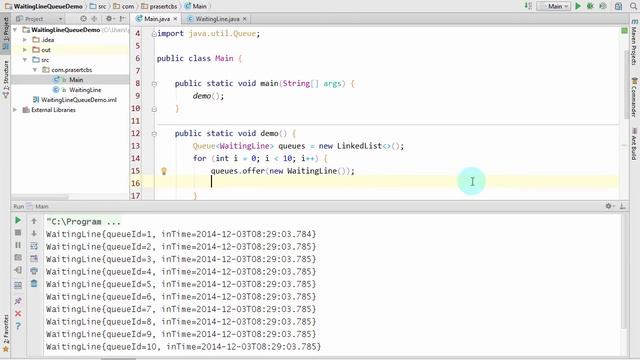Click the WaitingLineQueueDemo breadcrumb

click(44, 6)
